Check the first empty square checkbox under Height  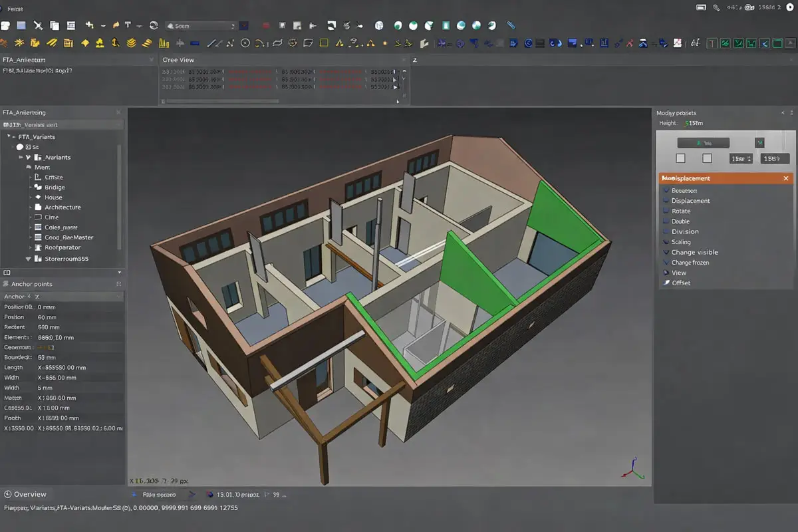tap(680, 158)
